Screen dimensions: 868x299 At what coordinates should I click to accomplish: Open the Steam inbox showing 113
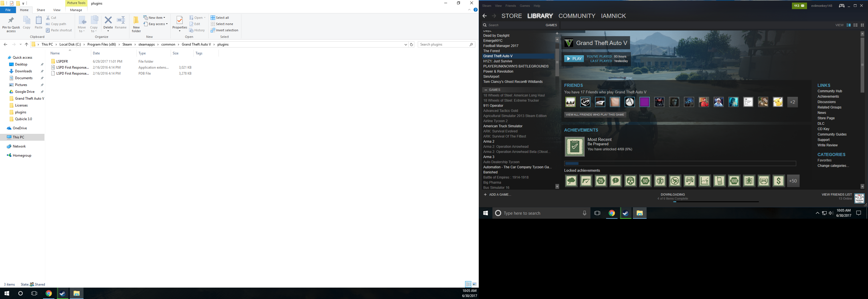pyautogui.click(x=799, y=6)
